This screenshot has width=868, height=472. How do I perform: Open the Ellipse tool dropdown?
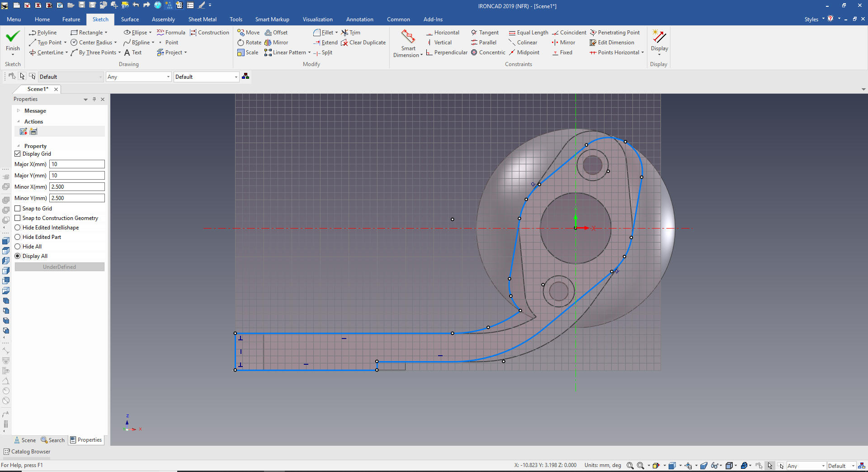pyautogui.click(x=150, y=33)
